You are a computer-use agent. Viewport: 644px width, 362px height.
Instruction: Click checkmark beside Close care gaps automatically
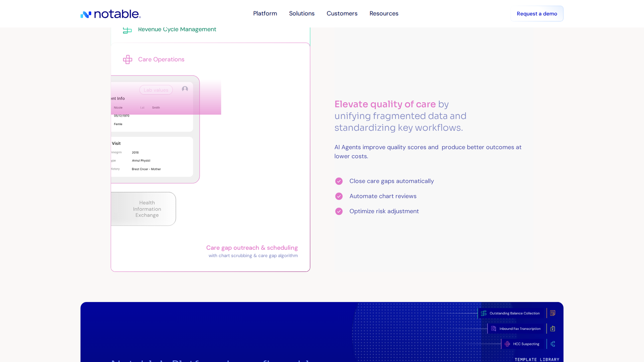coord(339,181)
